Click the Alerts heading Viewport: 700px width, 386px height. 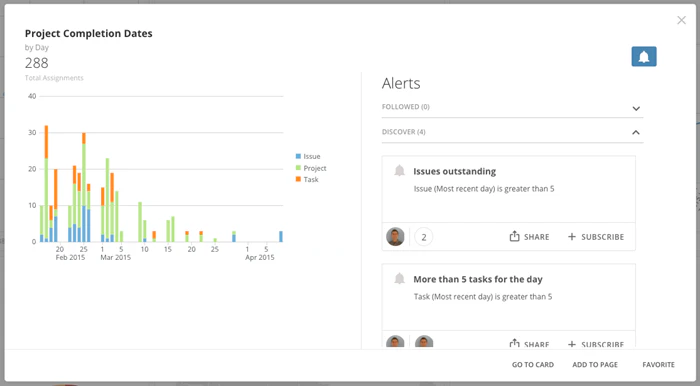coord(401,83)
